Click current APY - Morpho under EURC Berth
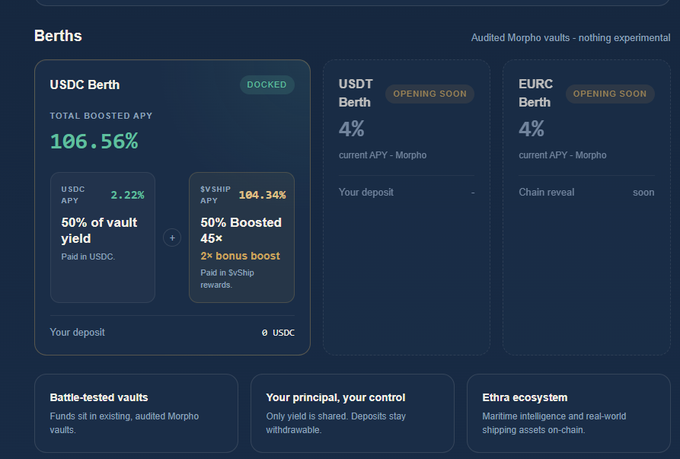This screenshot has width=680, height=459. point(562,155)
